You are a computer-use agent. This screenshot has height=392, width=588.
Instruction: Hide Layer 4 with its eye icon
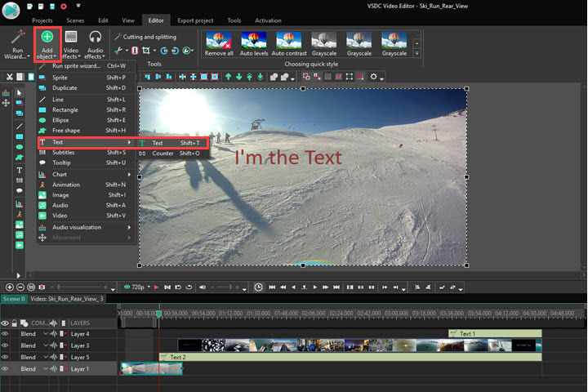click(6, 334)
